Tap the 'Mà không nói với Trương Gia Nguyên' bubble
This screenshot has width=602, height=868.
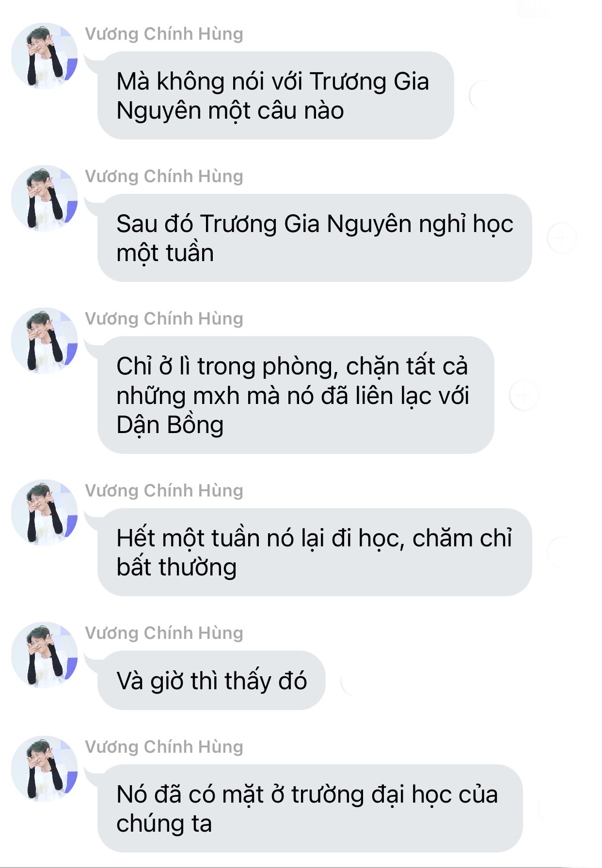pyautogui.click(x=275, y=95)
